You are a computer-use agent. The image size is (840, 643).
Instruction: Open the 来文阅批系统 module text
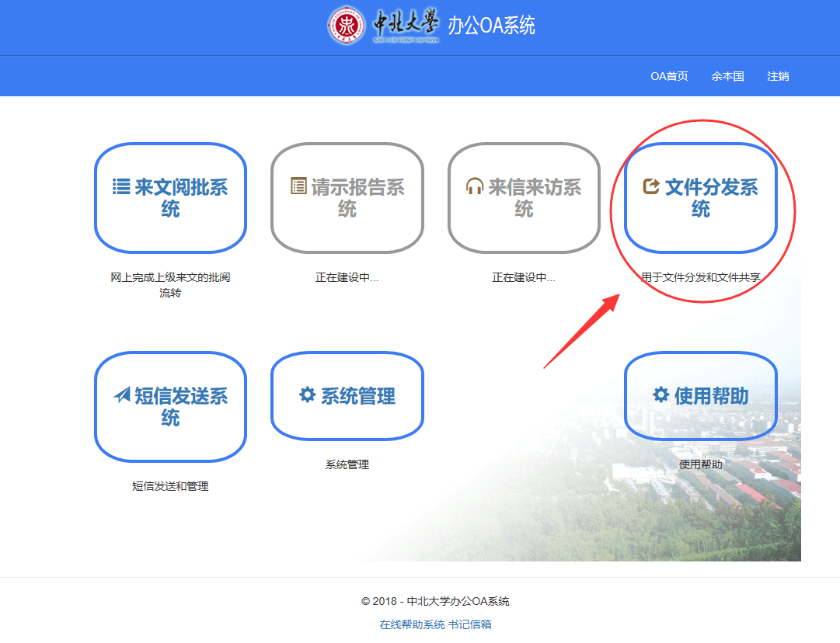point(180,198)
